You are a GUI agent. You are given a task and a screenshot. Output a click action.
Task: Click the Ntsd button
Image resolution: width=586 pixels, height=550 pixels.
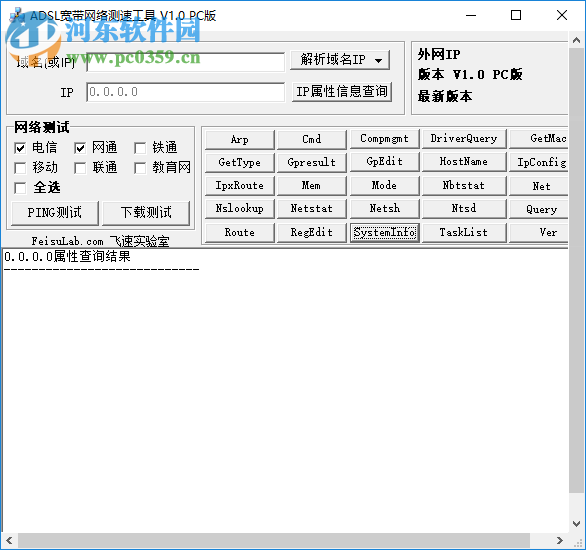tap(464, 209)
